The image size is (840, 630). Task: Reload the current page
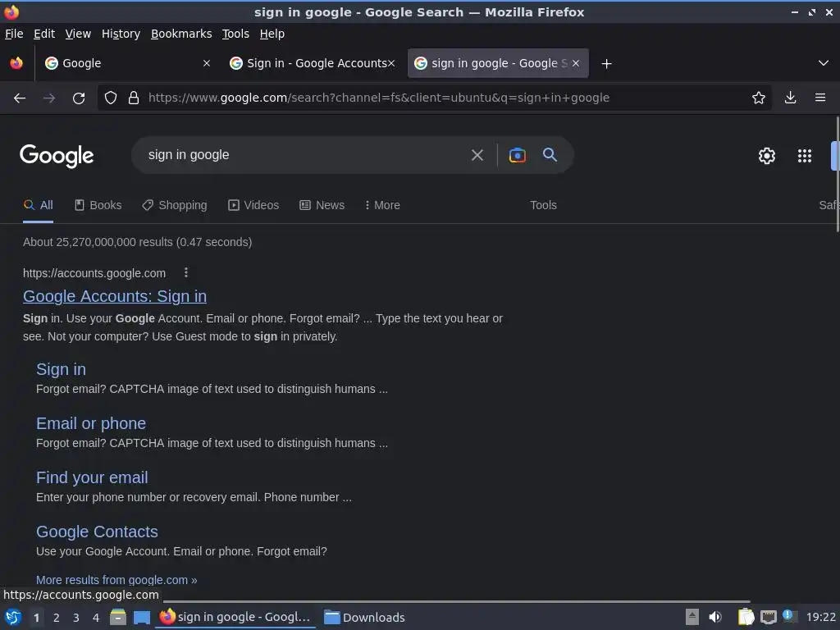(79, 98)
